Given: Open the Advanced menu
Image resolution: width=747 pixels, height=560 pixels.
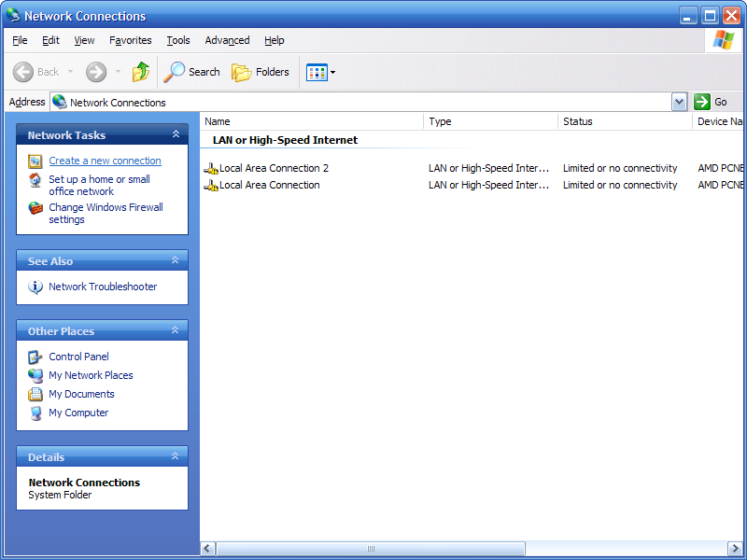Looking at the screenshot, I should click(x=227, y=40).
